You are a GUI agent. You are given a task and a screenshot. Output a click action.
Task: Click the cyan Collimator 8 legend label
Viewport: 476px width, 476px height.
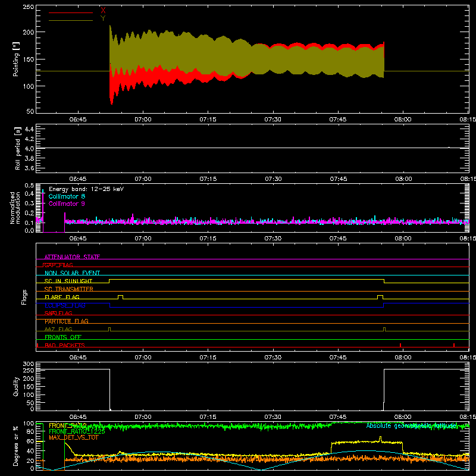coord(67,196)
